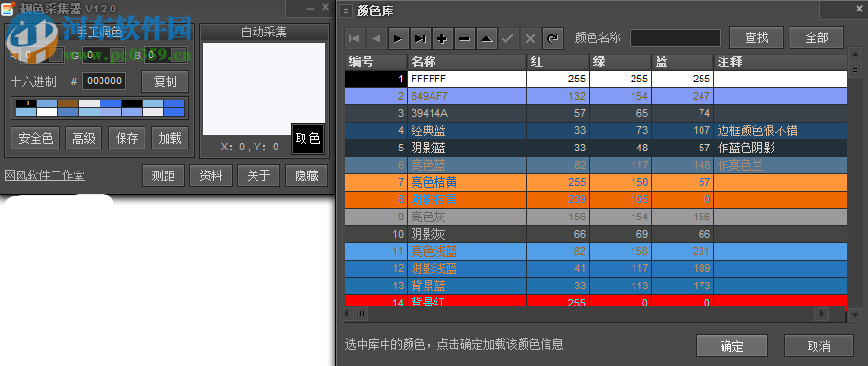Screen dimensions: 868x366
Task: Delete the record with minus icon
Action: pos(464,38)
